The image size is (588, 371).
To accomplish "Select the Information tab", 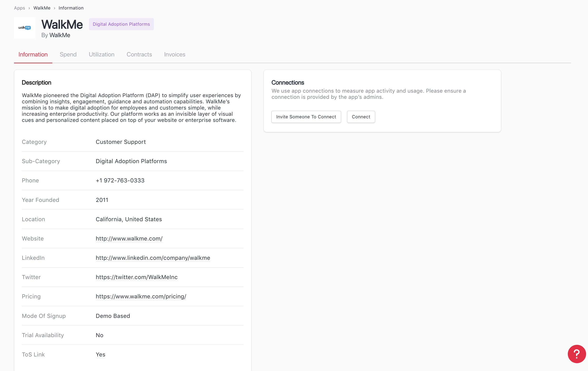I will tap(33, 54).
